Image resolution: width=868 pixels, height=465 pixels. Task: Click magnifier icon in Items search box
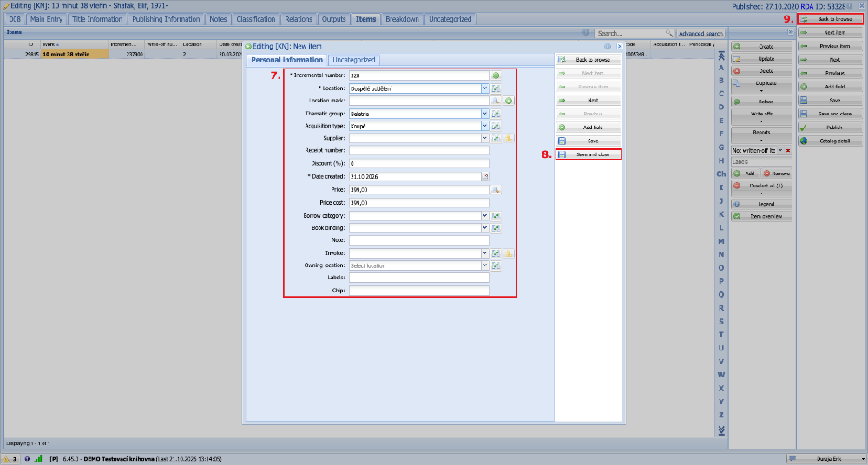[669, 33]
